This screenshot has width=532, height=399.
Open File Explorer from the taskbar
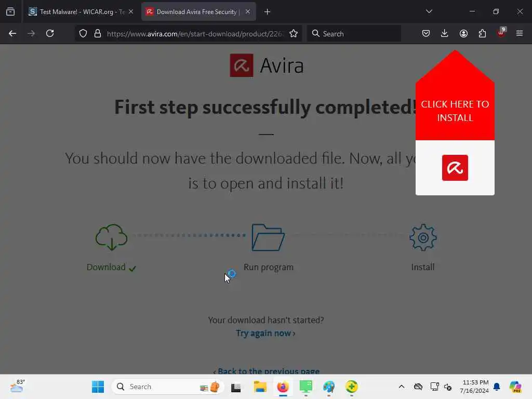coord(260,387)
